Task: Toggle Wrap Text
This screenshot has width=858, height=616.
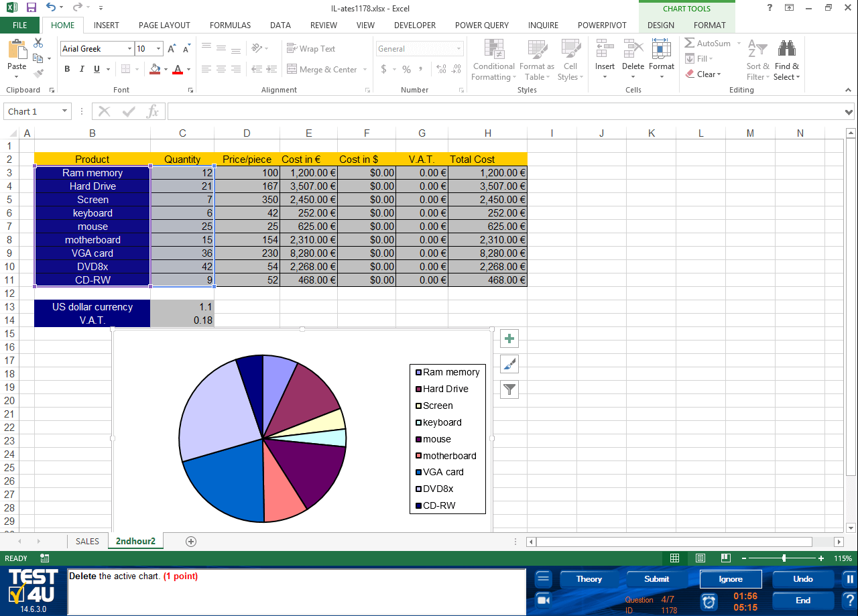Action: pyautogui.click(x=311, y=48)
